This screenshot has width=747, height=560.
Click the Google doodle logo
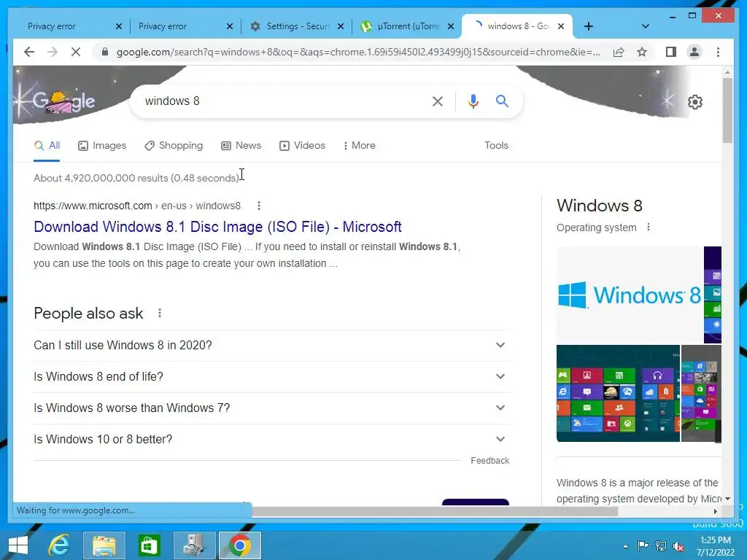pyautogui.click(x=64, y=102)
